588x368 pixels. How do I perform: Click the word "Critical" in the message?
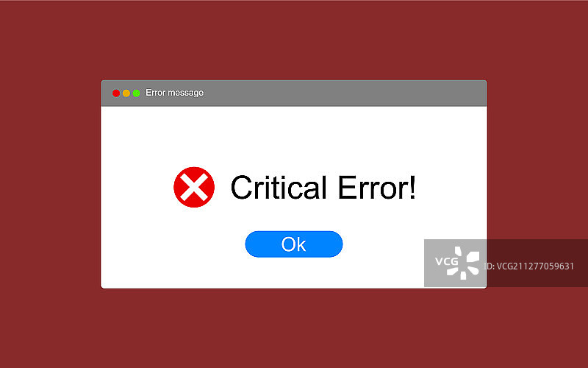point(279,187)
